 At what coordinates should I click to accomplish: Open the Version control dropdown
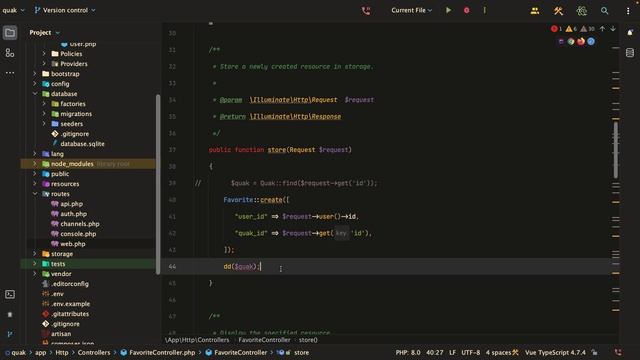click(65, 10)
